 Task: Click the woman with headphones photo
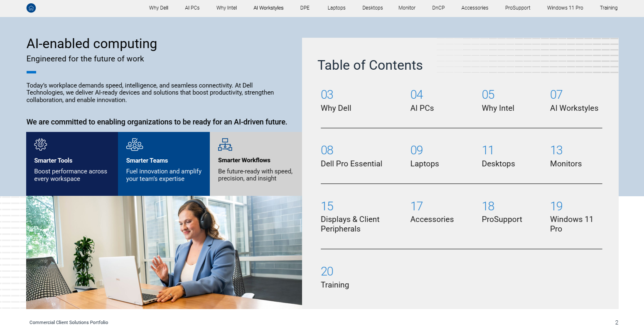pos(164,252)
